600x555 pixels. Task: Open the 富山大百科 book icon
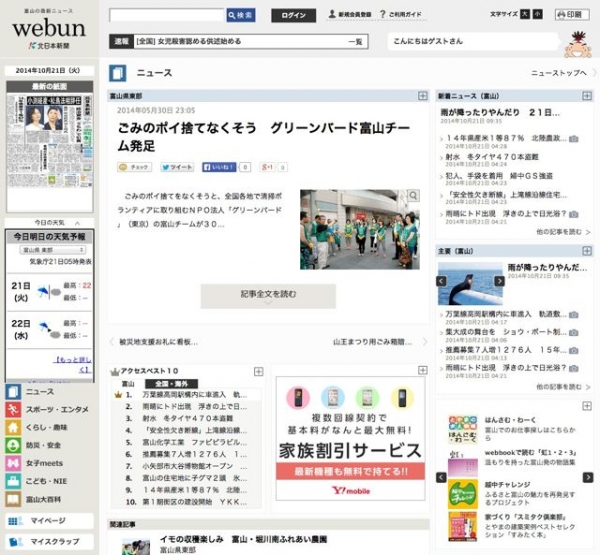[13, 499]
